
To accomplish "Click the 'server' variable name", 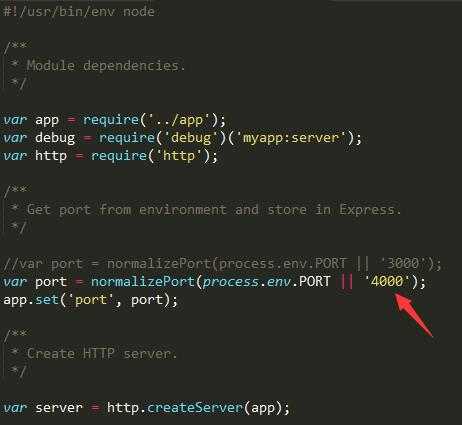I will [59, 408].
